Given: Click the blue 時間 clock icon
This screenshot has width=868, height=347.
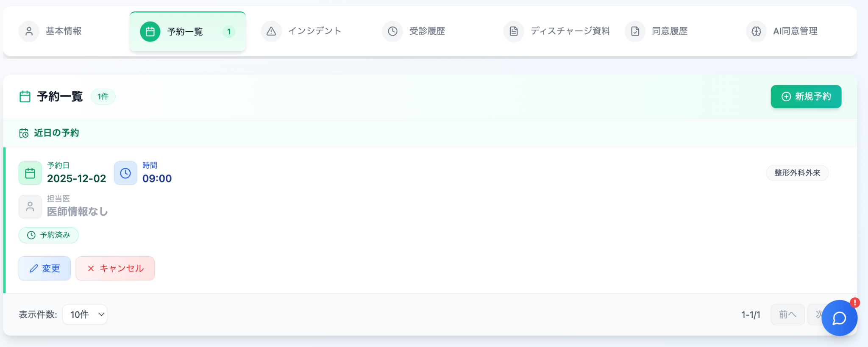Looking at the screenshot, I should coord(125,173).
